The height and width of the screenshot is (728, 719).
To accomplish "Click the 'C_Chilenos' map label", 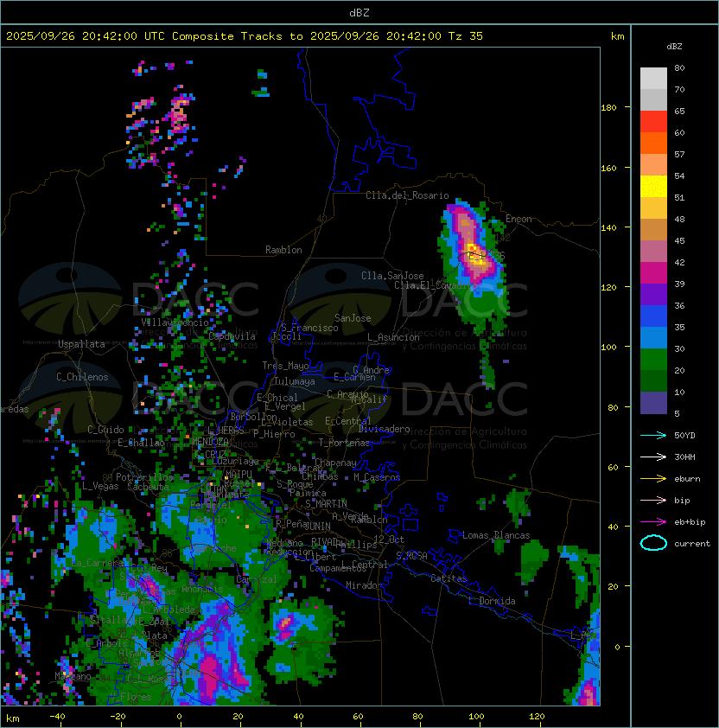I will (x=82, y=377).
